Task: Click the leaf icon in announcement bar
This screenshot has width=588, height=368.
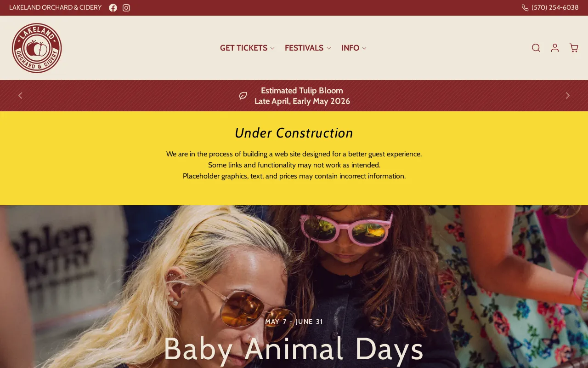Action: 243,96
